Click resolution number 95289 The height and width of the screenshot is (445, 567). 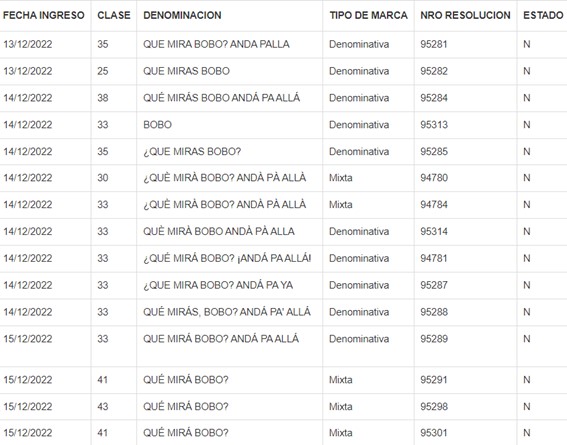(434, 339)
